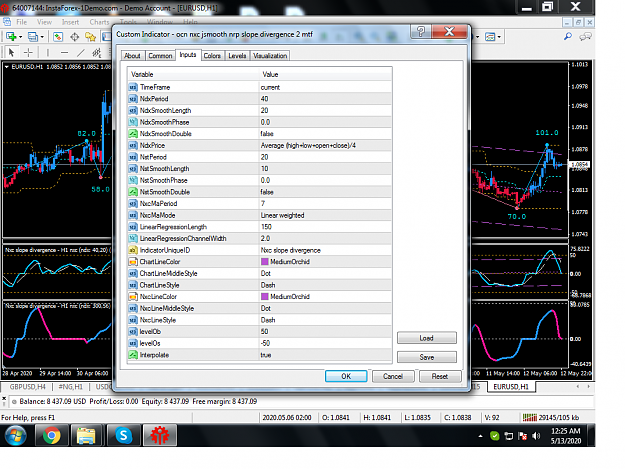Switch to the About tab

coord(133,56)
